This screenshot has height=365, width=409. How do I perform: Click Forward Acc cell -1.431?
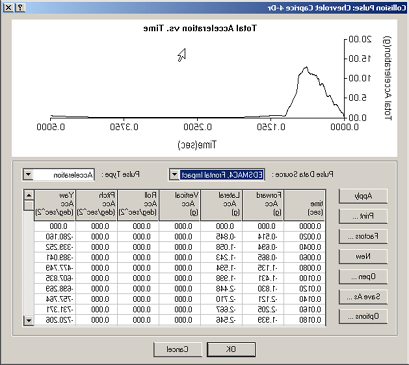tap(263, 278)
